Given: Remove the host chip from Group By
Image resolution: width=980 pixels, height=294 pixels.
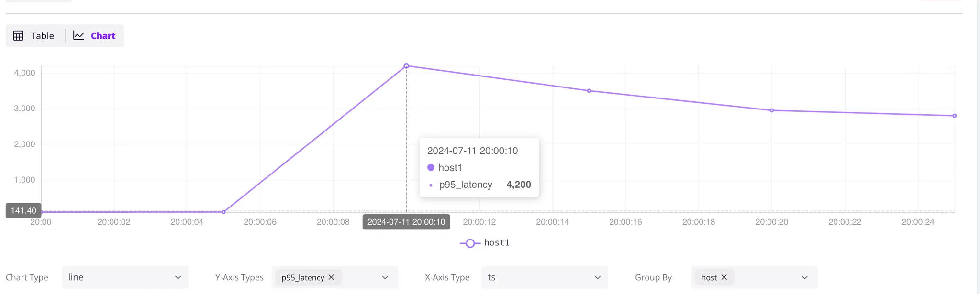Looking at the screenshot, I should point(725,277).
